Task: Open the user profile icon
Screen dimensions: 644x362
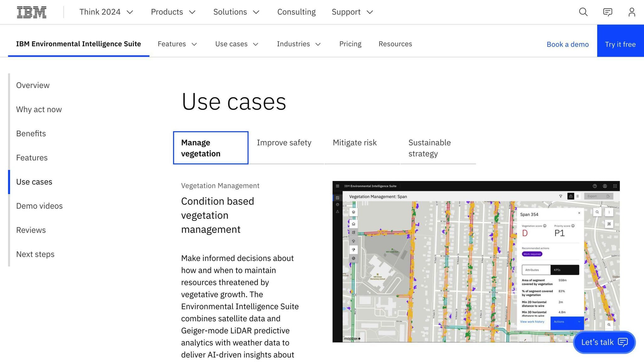Action: point(632,12)
